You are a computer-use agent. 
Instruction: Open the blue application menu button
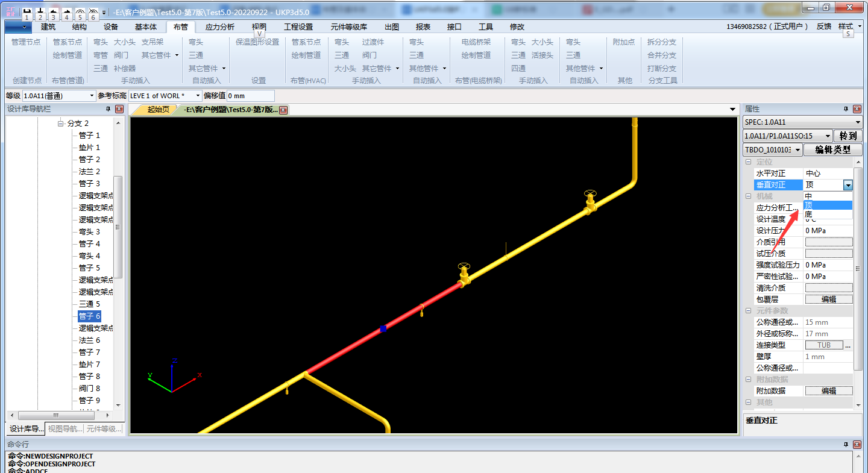point(17,27)
